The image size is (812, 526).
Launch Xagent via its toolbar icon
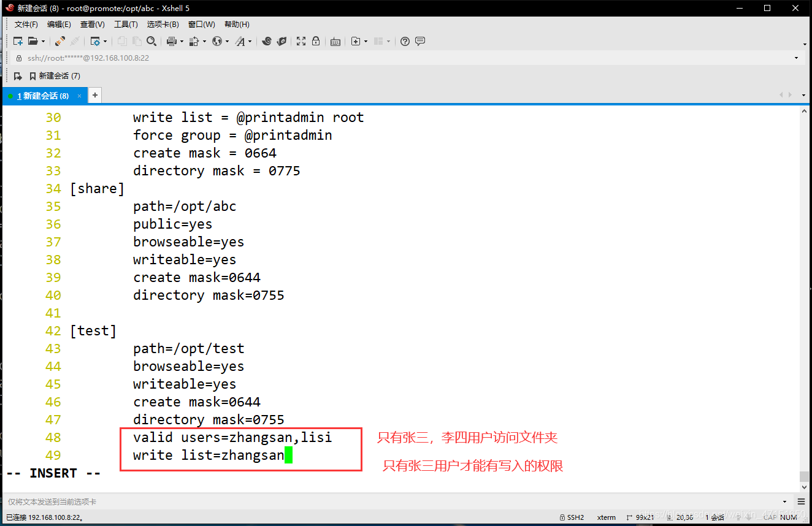[x=282, y=41]
